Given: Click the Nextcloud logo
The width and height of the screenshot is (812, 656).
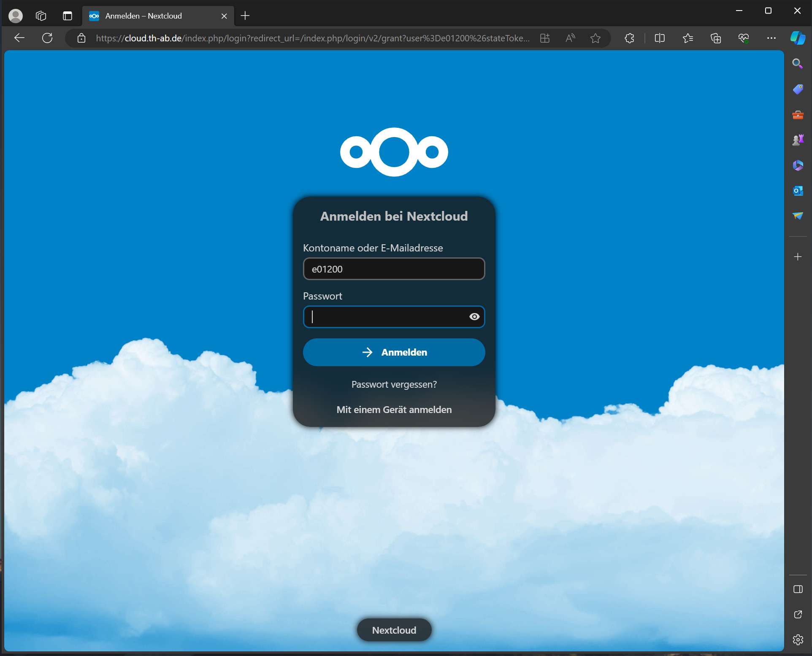Looking at the screenshot, I should pyautogui.click(x=394, y=152).
